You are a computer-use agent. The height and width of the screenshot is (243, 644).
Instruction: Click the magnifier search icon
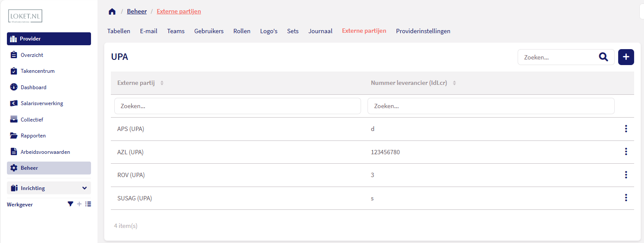pyautogui.click(x=603, y=57)
